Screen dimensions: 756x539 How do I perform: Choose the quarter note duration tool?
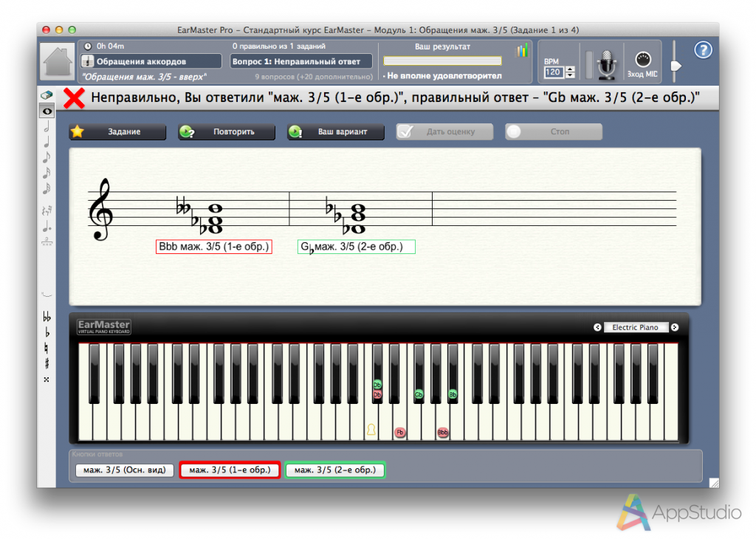[x=47, y=143]
